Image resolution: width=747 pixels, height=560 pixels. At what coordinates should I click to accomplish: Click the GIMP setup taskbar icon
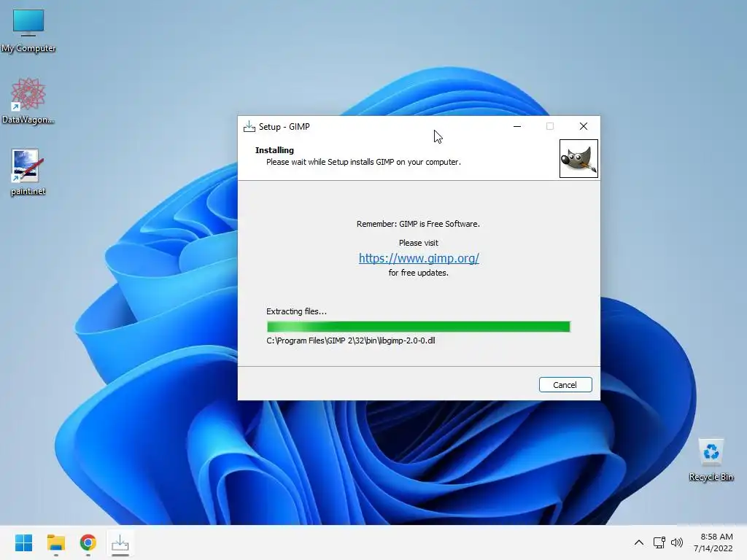tap(120, 542)
